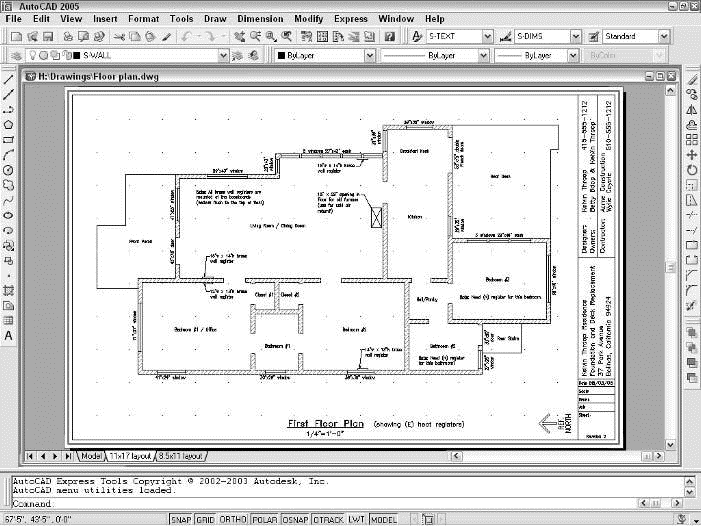Click the horizontal scrollbar left arrow
The width and height of the screenshot is (701, 526).
click(x=456, y=456)
